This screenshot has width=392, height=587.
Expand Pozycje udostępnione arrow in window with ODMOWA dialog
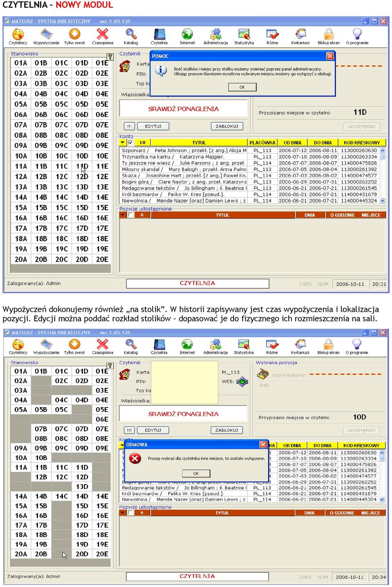[122, 513]
